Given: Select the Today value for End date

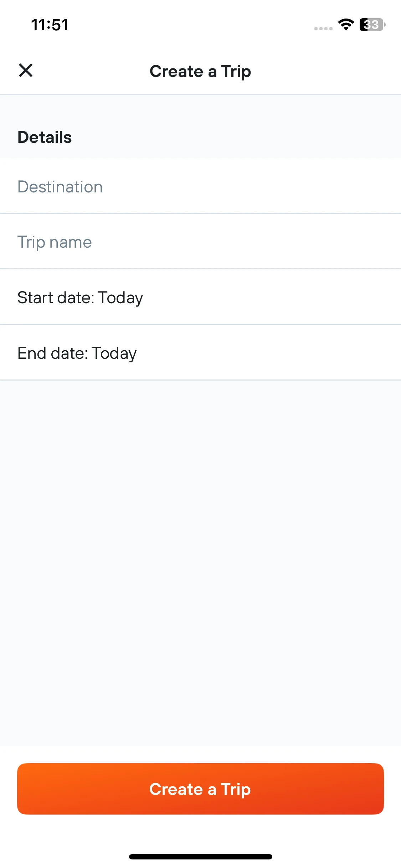Looking at the screenshot, I should [114, 353].
